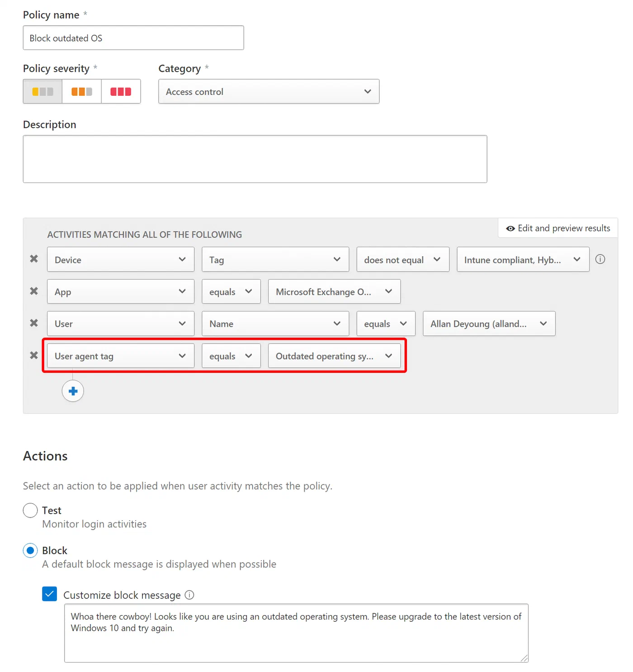Add a new filter with plus icon
Viewport: 633px width, 672px height.
73,391
